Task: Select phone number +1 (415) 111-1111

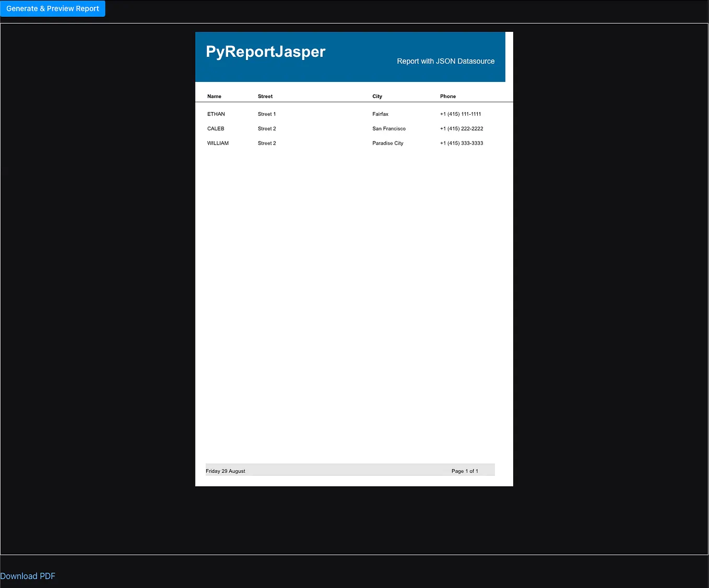Action: click(460, 114)
